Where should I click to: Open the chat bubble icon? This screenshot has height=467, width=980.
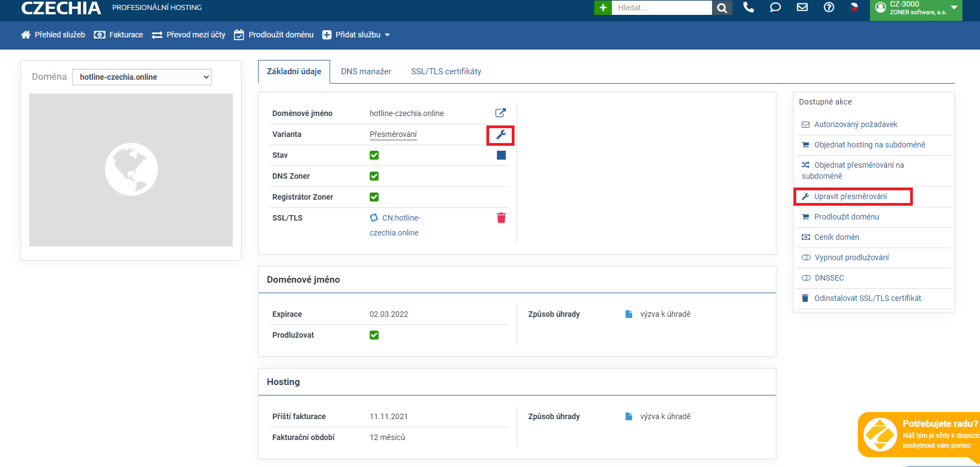point(775,7)
